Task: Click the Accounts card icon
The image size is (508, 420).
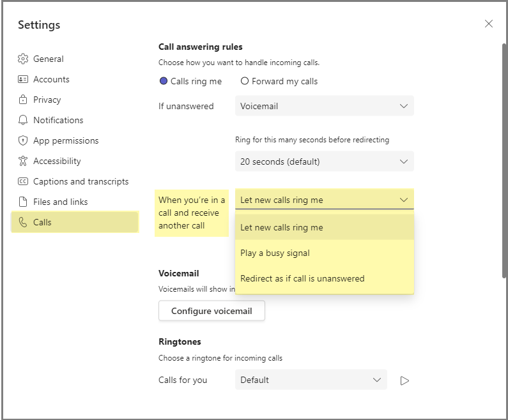Action: (23, 79)
